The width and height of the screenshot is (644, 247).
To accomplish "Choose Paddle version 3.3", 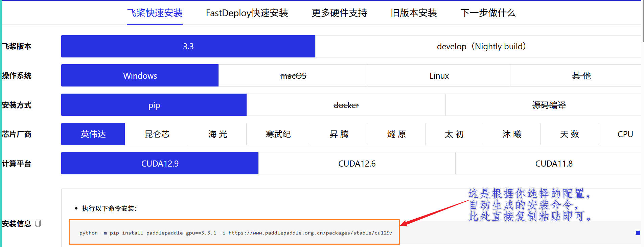I will point(188,46).
